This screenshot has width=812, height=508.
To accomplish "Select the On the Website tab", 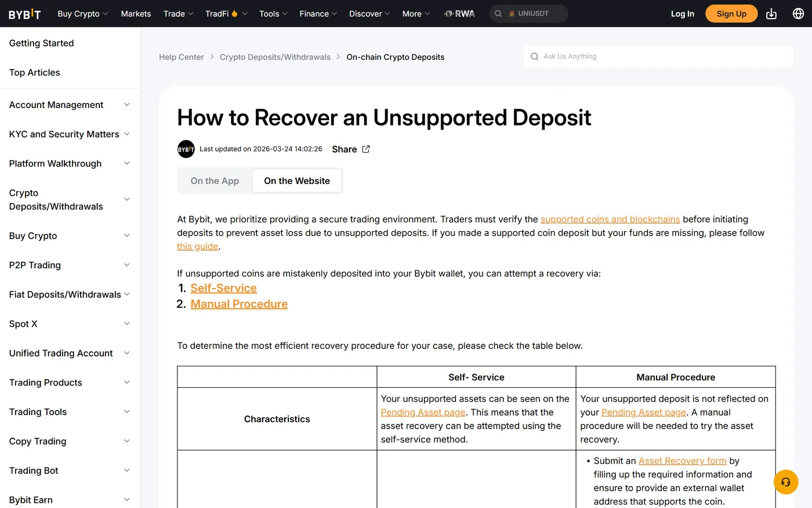I will click(297, 181).
